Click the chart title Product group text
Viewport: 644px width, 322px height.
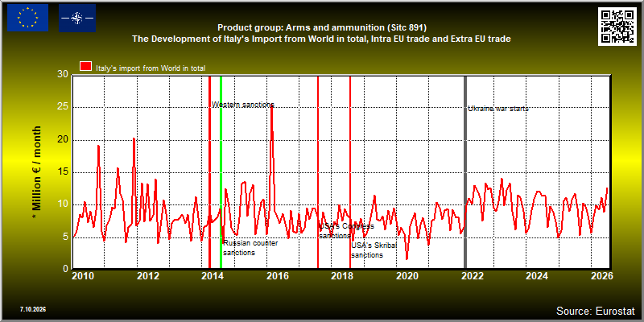click(x=322, y=28)
